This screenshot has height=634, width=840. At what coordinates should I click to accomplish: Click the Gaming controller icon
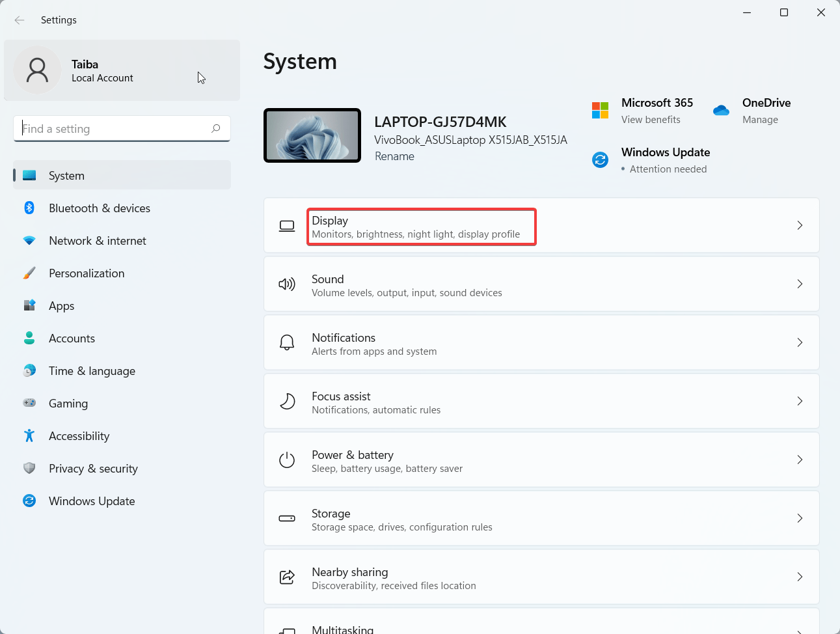pos(29,403)
